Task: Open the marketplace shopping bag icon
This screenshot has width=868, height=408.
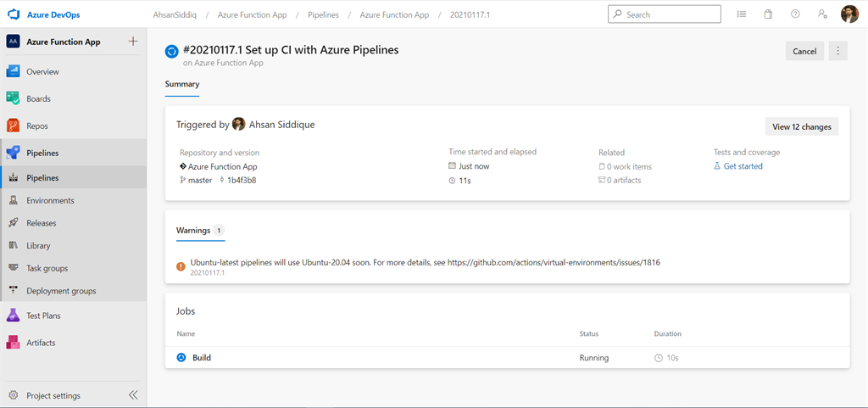Action: 768,14
